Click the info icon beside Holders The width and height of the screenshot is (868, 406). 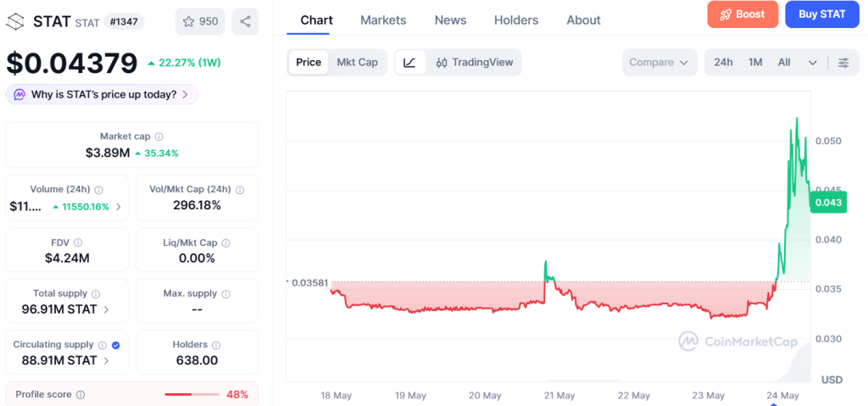pyautogui.click(x=216, y=345)
